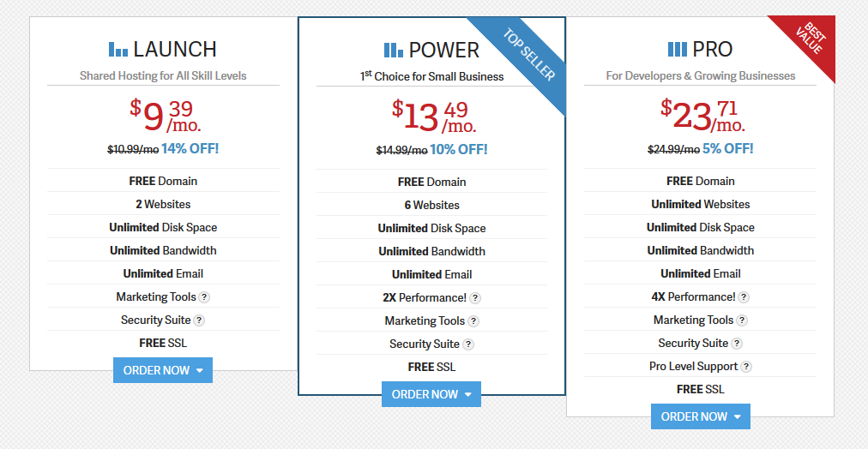Screen dimensions: 868x449
Task: Expand the Launch plan Order Now dropdown
Action: [163, 370]
